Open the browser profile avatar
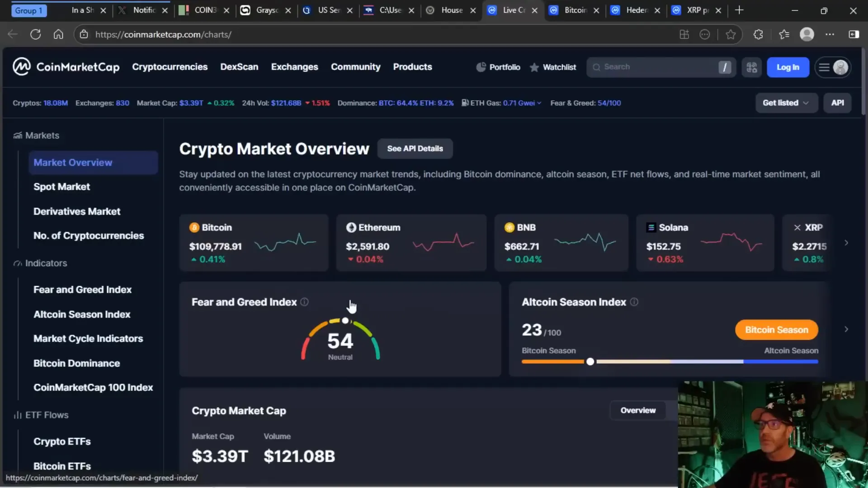This screenshot has width=868, height=488. point(807,34)
